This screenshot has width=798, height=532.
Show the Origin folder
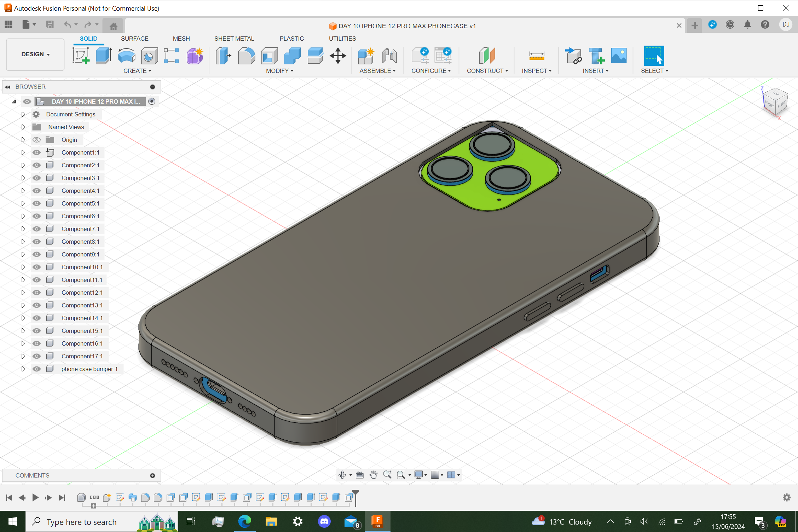tap(36, 140)
